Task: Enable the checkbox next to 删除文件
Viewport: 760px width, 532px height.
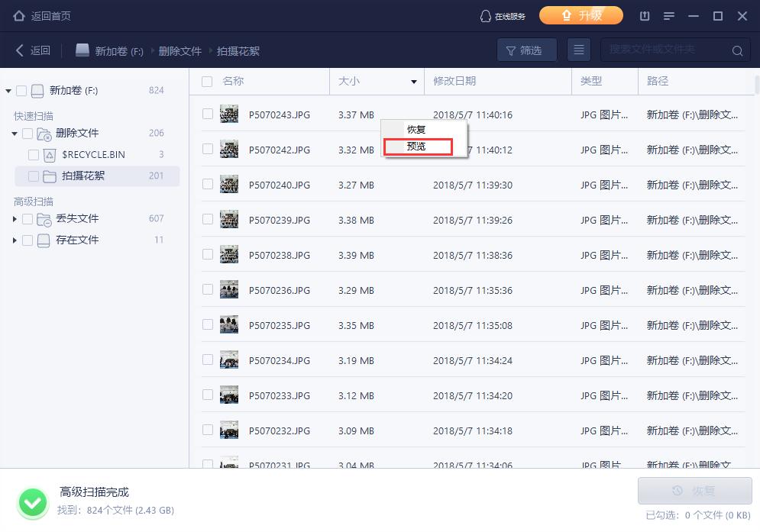Action: pos(28,132)
